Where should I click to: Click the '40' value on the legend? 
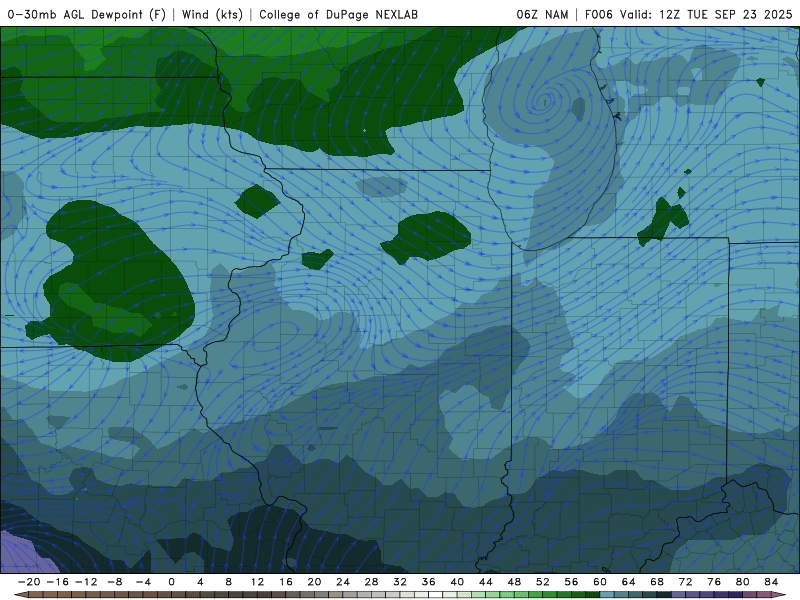pyautogui.click(x=457, y=582)
